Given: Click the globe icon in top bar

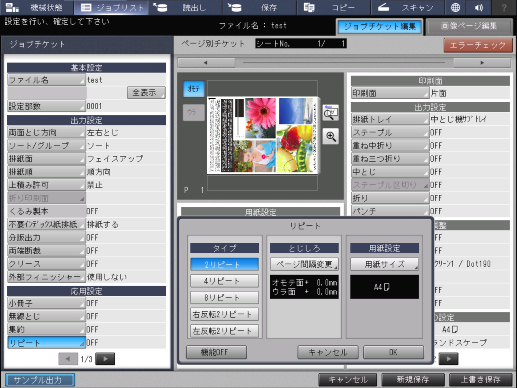Looking at the screenshot, I should tap(455, 7).
